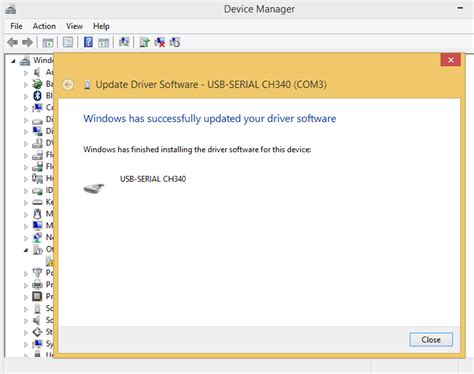Click the 'Update Driver Software - USB-SERIAL CH340 (COM3)' title

[211, 85]
